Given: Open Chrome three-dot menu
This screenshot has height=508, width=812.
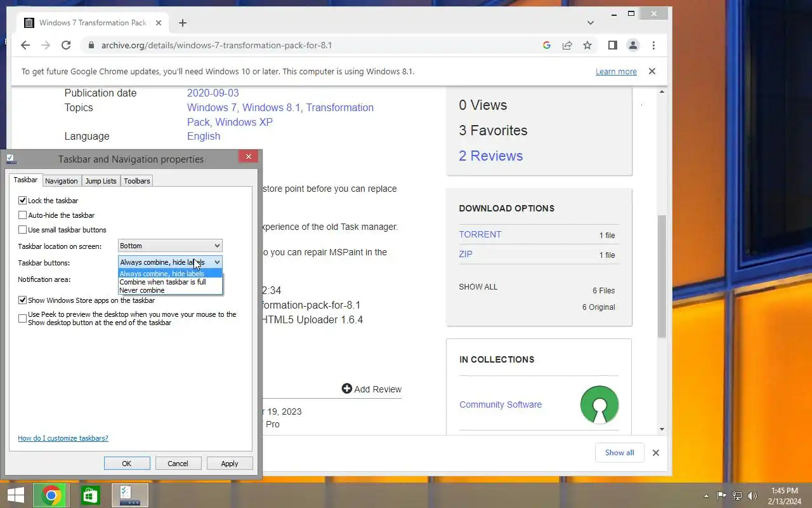Looking at the screenshot, I should 653,45.
